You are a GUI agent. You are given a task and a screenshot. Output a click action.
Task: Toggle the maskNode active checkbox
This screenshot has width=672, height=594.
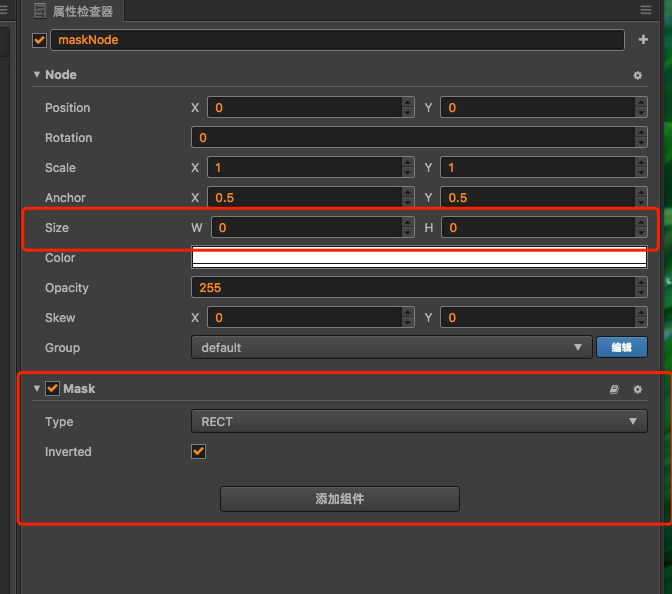39,40
